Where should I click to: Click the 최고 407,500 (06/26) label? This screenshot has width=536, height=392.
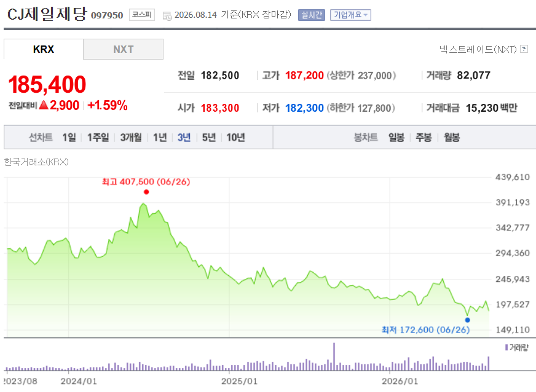click(x=146, y=181)
